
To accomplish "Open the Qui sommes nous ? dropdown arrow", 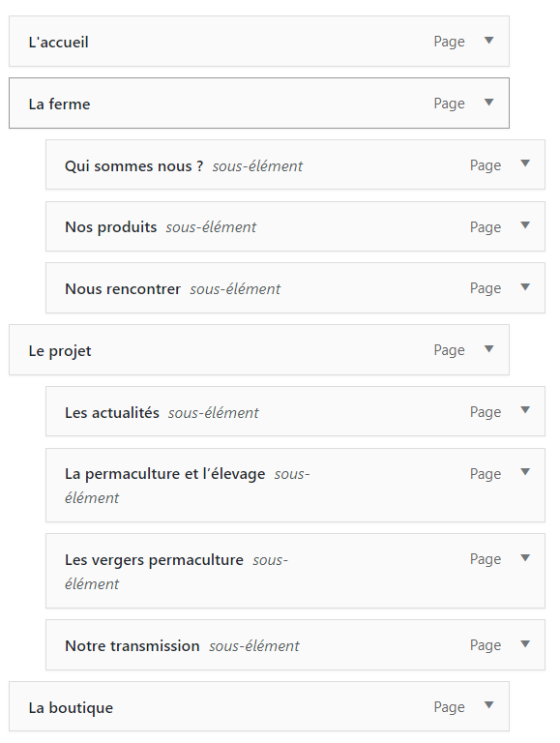I will click(x=525, y=163).
